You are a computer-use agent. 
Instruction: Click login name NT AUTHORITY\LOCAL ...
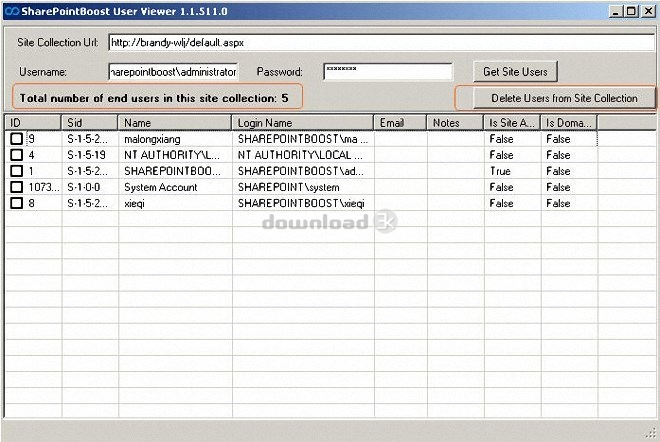pos(300,155)
